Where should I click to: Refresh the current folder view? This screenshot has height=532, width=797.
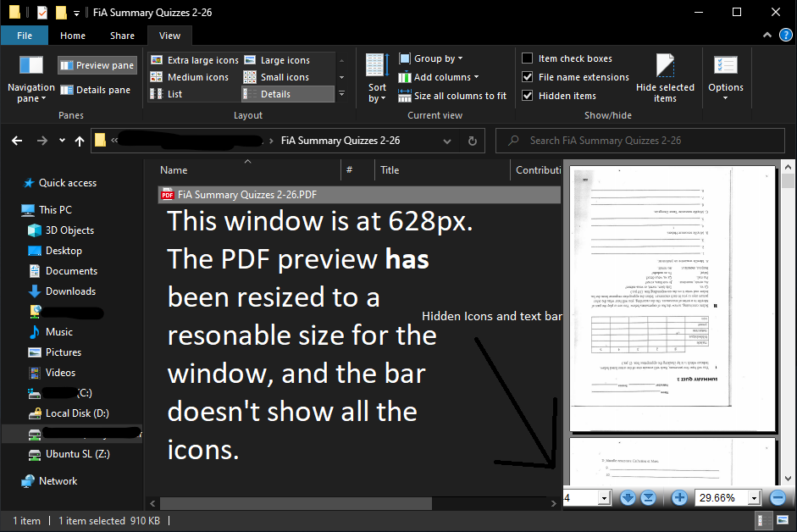click(473, 141)
